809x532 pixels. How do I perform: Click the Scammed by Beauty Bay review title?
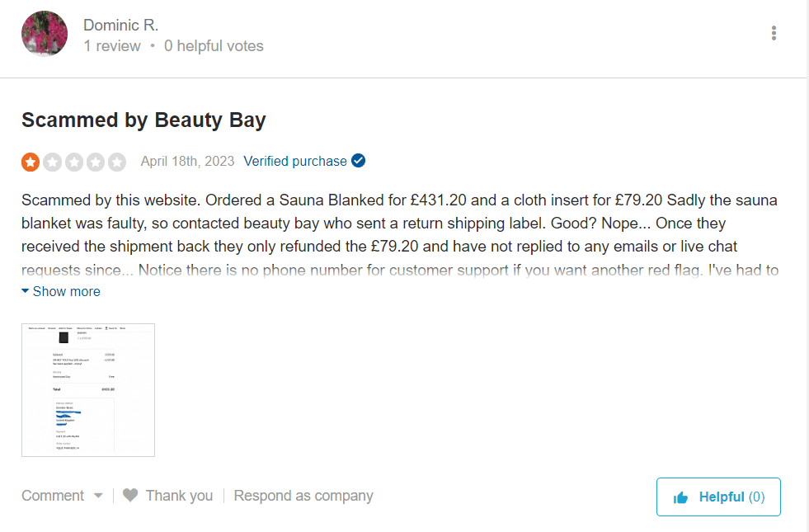click(143, 120)
